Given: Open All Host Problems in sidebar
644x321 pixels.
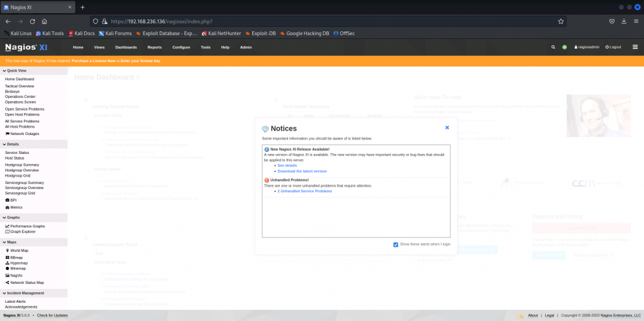Looking at the screenshot, I should click(19, 127).
